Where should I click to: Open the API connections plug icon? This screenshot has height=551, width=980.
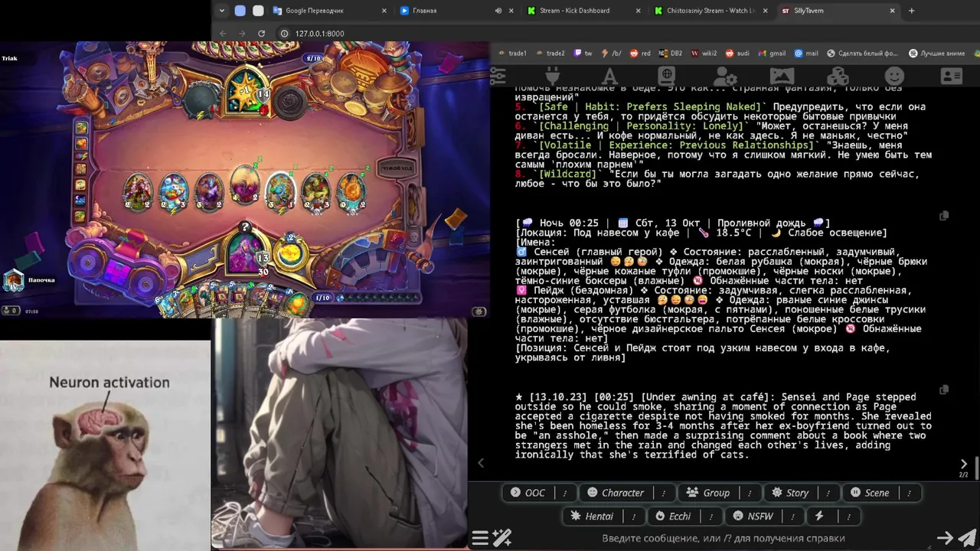click(x=552, y=76)
